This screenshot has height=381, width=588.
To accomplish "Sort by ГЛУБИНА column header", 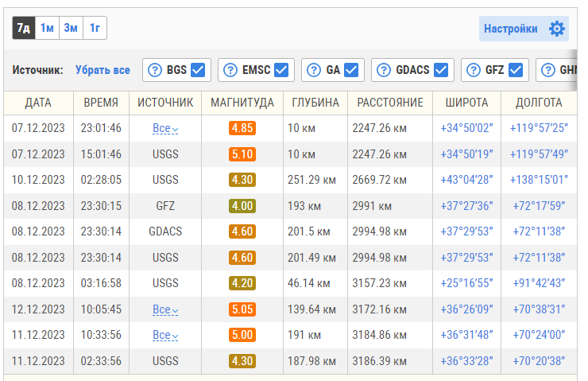I will pyautogui.click(x=315, y=103).
